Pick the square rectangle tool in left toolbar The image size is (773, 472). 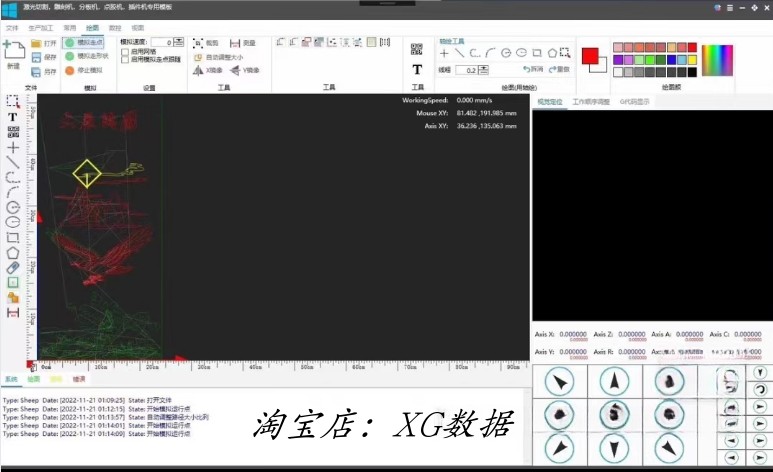point(13,237)
